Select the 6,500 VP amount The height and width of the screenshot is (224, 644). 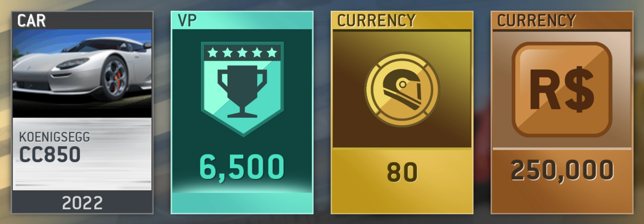(242, 168)
